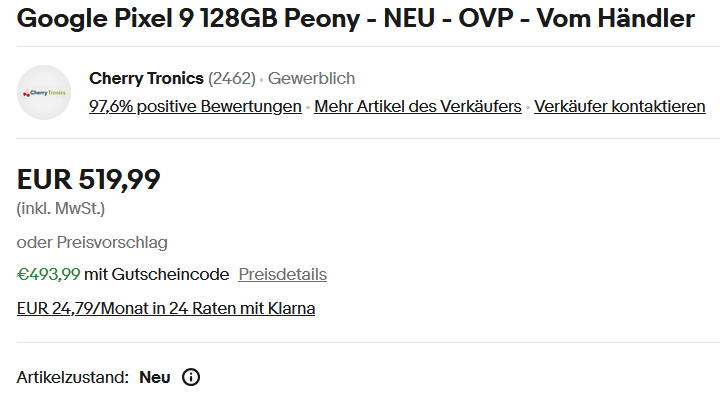This screenshot has height=405, width=720.
Task: Click Verkäufer kontaktieren link
Action: [619, 107]
